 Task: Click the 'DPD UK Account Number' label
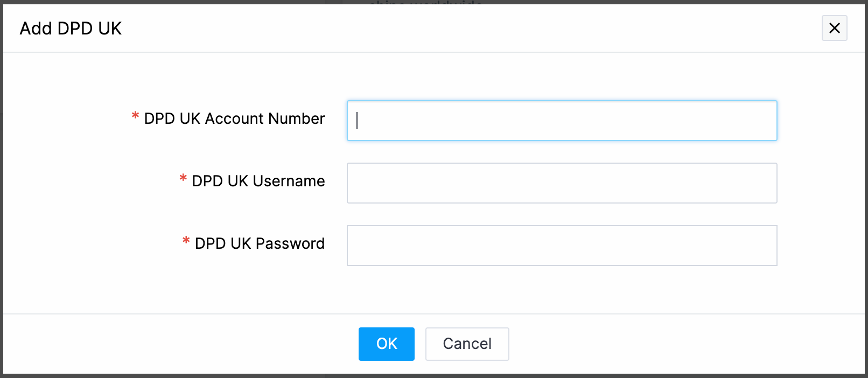[234, 118]
